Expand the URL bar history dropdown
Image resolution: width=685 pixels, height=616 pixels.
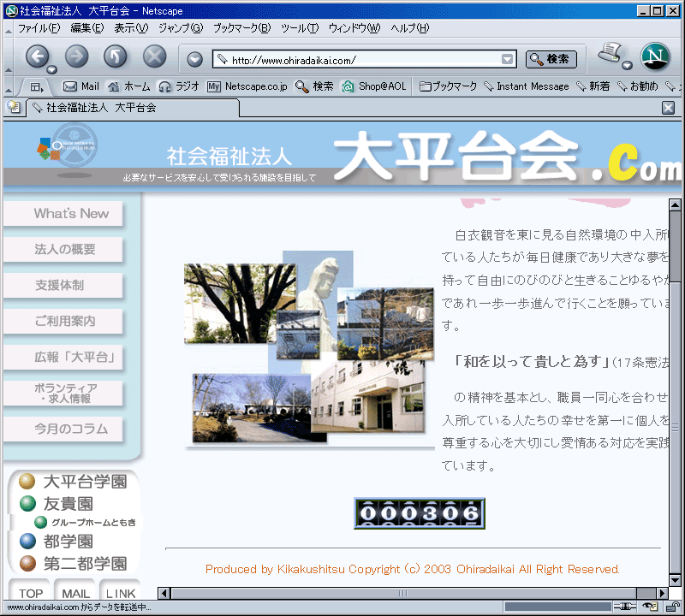[507, 59]
